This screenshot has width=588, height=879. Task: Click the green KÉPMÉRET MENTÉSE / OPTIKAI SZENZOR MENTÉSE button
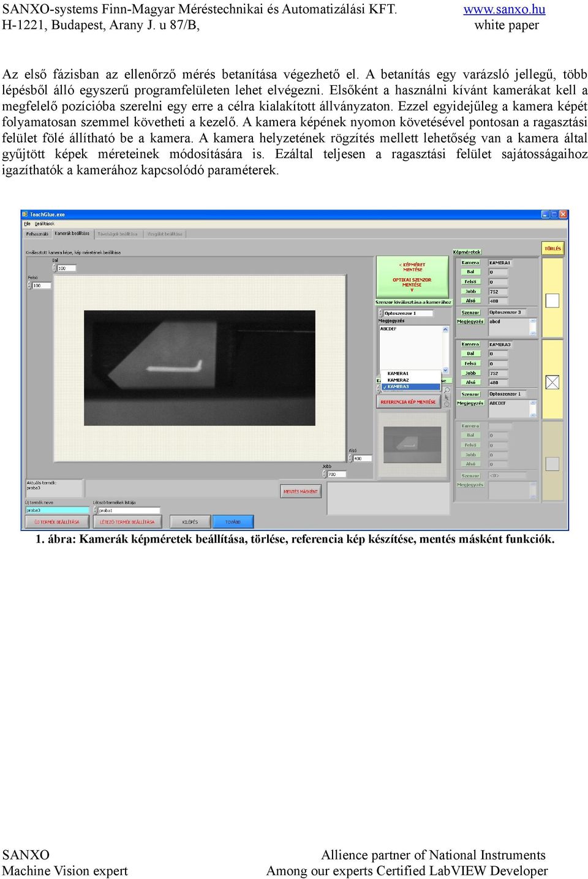tap(412, 277)
